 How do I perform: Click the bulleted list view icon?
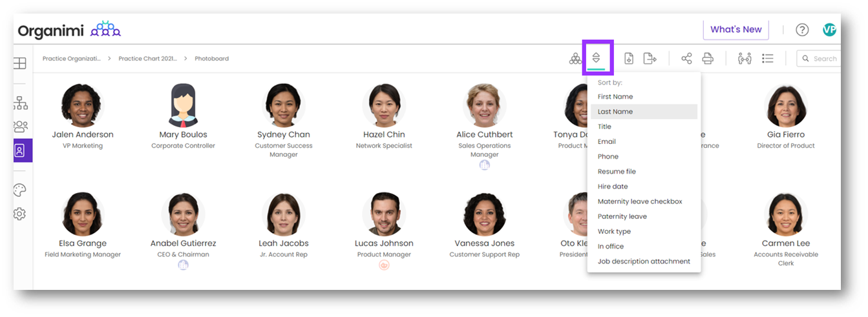[x=768, y=59]
